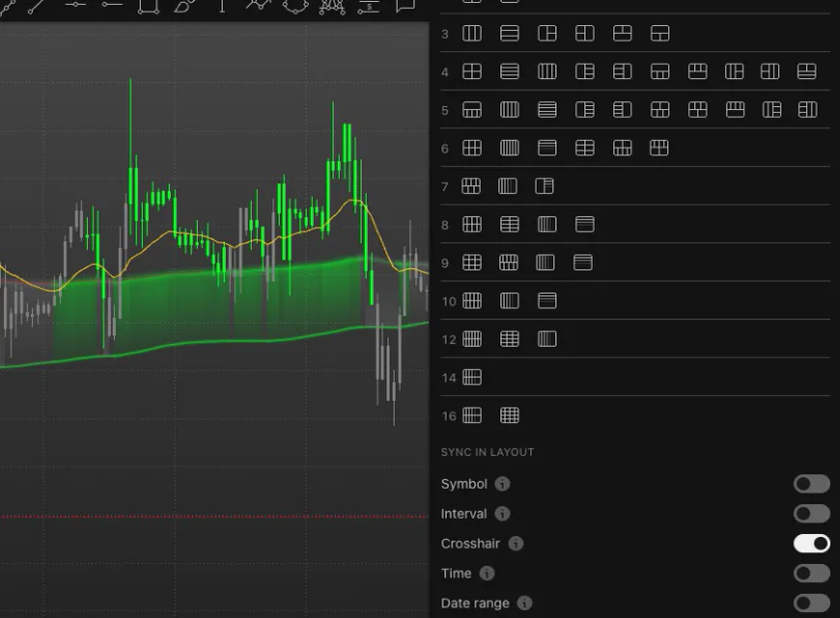
Task: Pick 5-chart layout with two top, three bottom
Action: click(x=659, y=110)
